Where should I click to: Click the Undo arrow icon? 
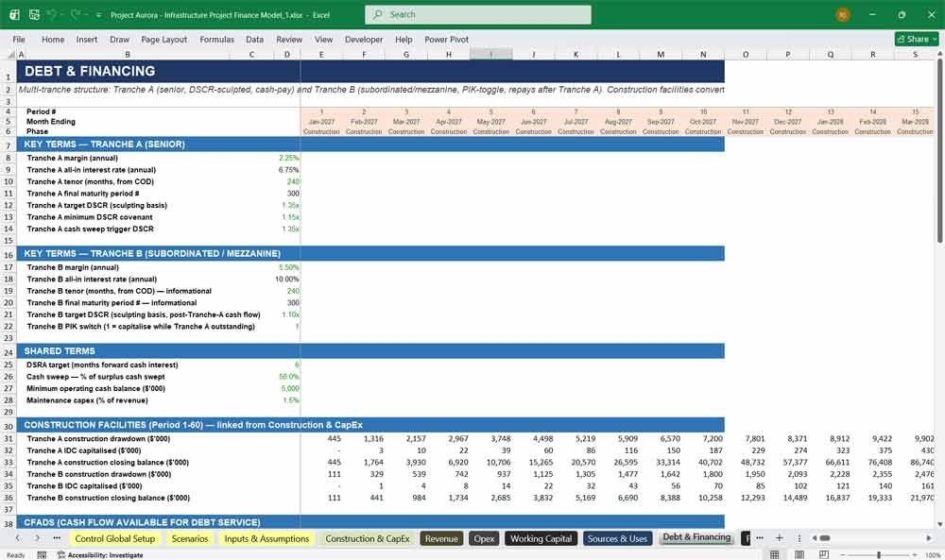[x=52, y=14]
